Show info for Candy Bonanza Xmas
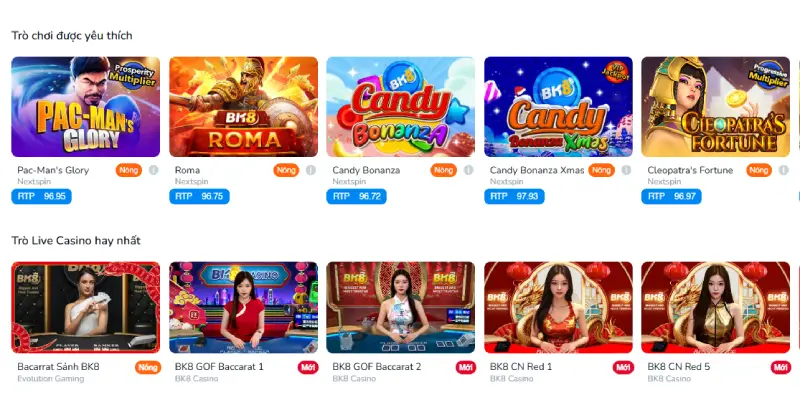800x400 pixels. click(x=626, y=170)
